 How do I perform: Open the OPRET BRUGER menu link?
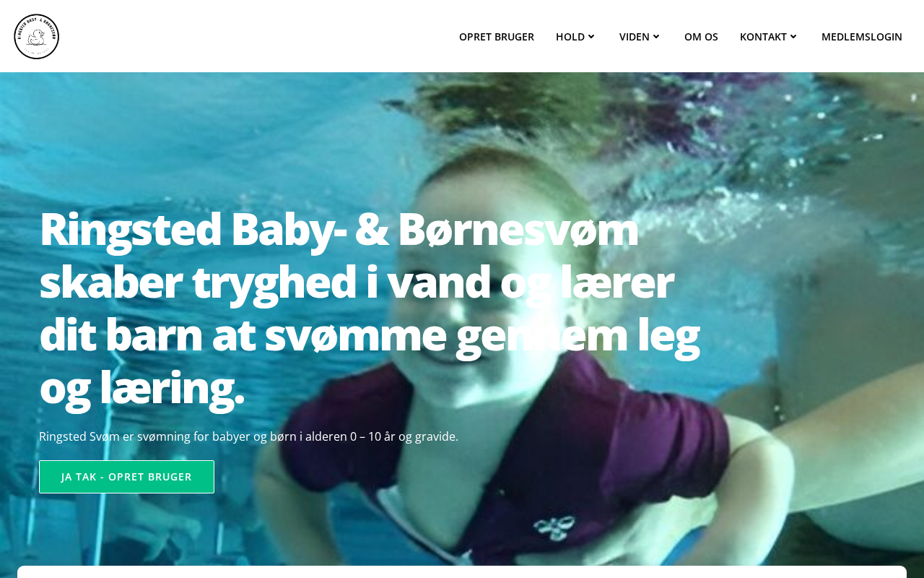pos(497,37)
